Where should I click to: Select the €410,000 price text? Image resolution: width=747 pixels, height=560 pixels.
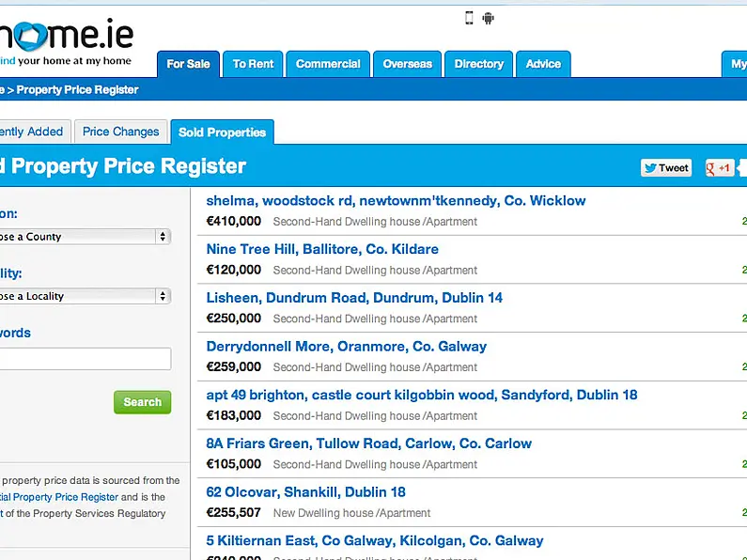coord(233,222)
